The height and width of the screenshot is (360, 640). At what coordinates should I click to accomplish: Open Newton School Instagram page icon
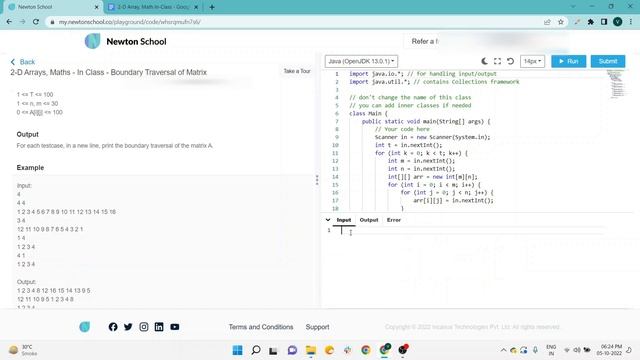pos(144,327)
